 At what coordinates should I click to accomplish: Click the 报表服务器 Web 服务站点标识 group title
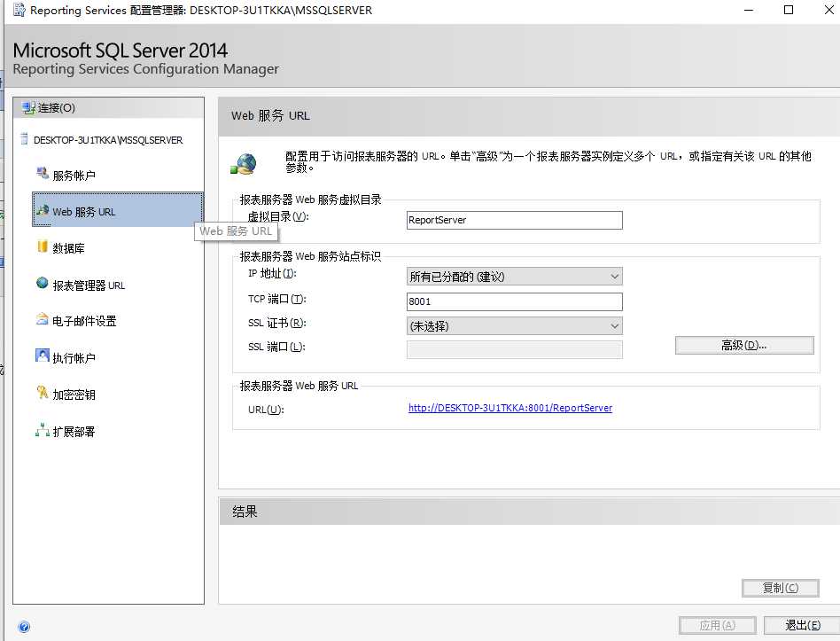coord(310,257)
